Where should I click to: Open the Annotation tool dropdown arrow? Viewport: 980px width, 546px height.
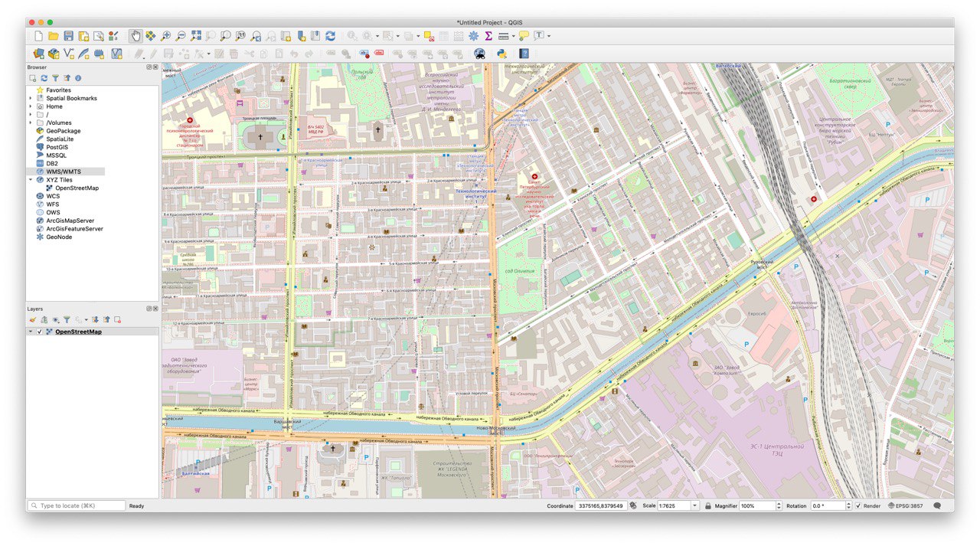548,36
